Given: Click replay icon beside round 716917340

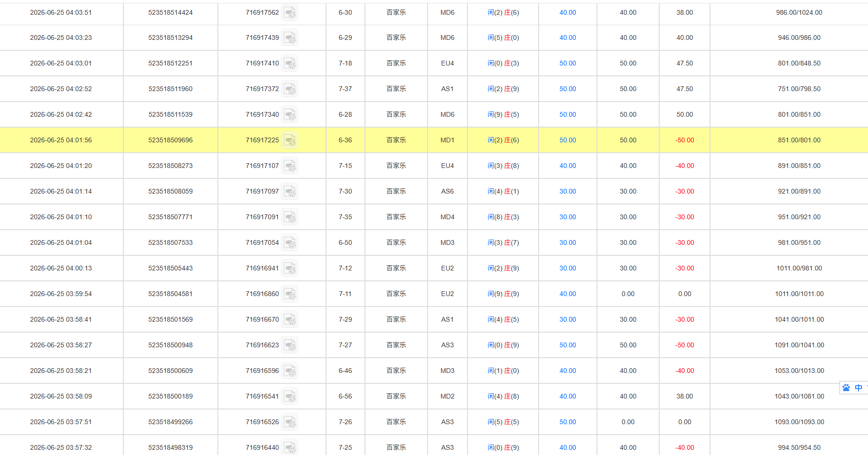Looking at the screenshot, I should click(x=289, y=115).
